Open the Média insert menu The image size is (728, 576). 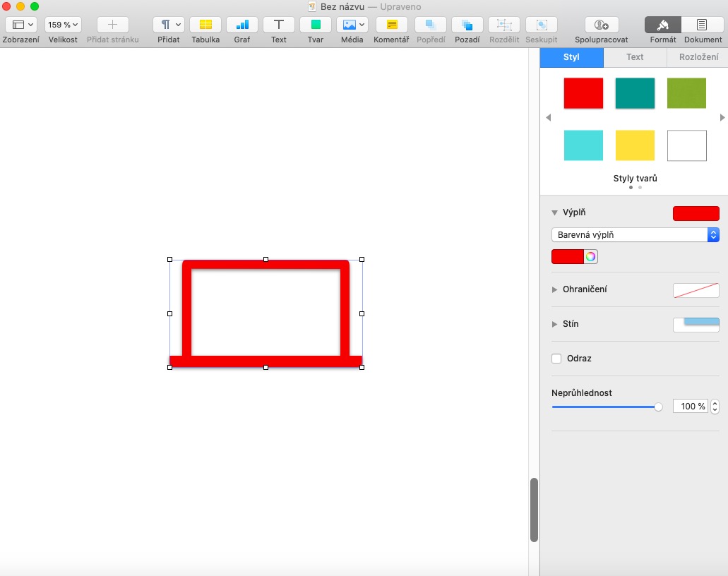click(352, 25)
